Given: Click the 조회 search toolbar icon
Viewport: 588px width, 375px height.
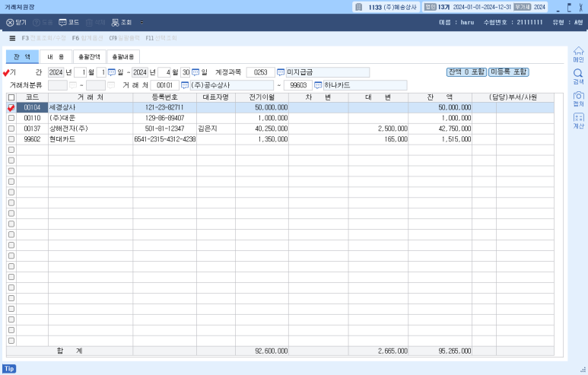Looking at the screenshot, I should click(x=122, y=23).
